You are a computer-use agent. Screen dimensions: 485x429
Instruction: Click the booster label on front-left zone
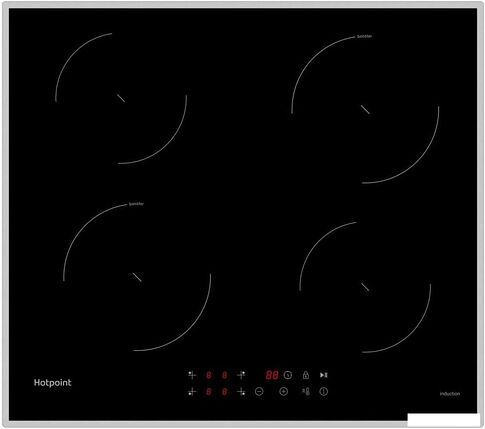tap(136, 204)
